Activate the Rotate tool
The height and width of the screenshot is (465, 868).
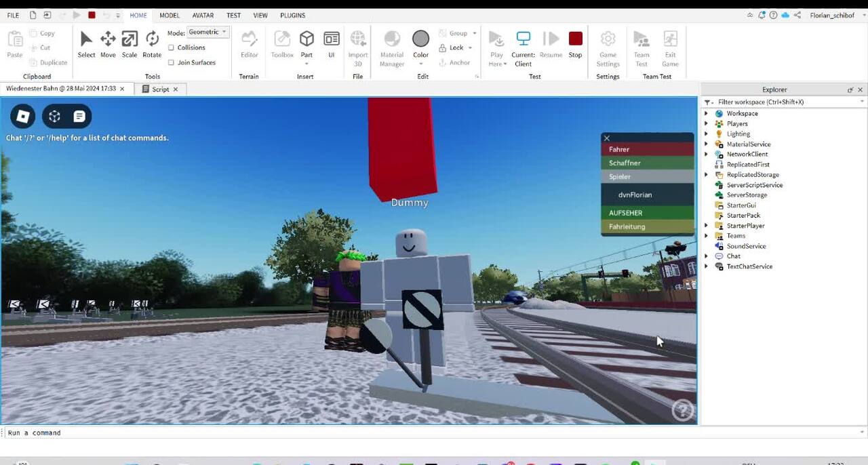[152, 44]
